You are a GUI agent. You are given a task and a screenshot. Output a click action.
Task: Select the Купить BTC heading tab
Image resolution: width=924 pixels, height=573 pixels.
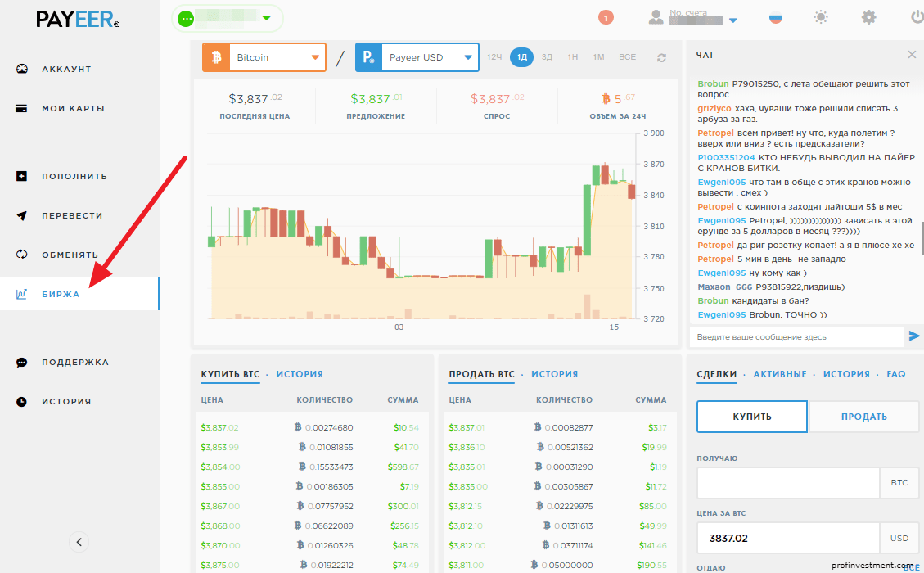tap(230, 374)
